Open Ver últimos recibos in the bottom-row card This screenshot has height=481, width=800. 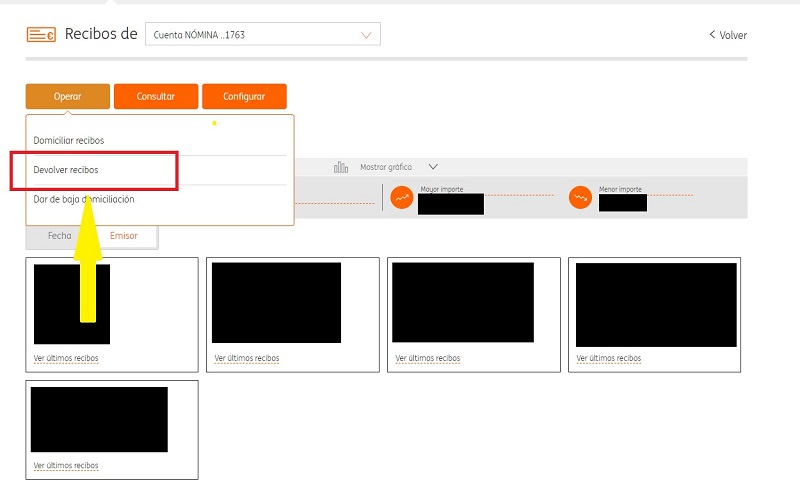(66, 465)
